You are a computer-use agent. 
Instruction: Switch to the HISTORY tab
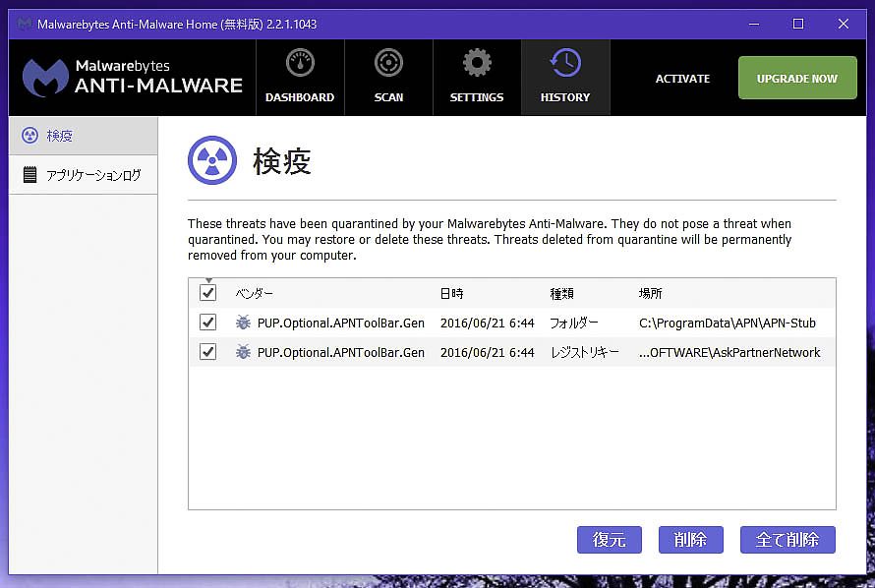point(565,78)
